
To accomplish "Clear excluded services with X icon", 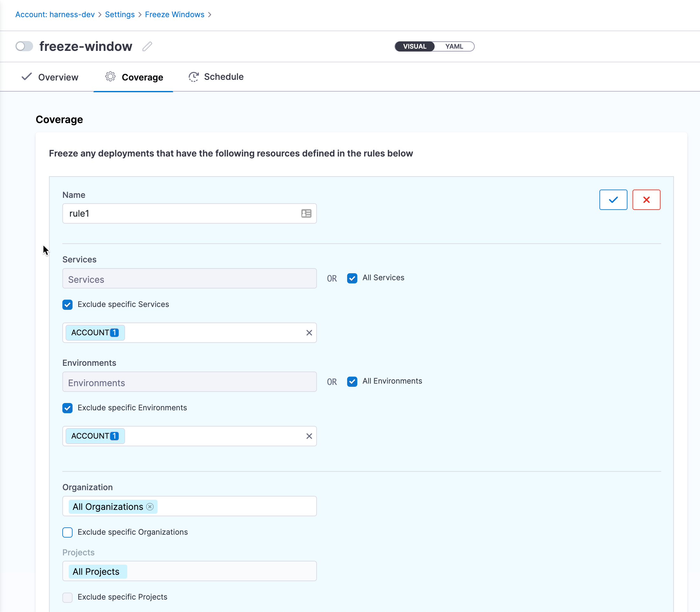I will click(309, 333).
